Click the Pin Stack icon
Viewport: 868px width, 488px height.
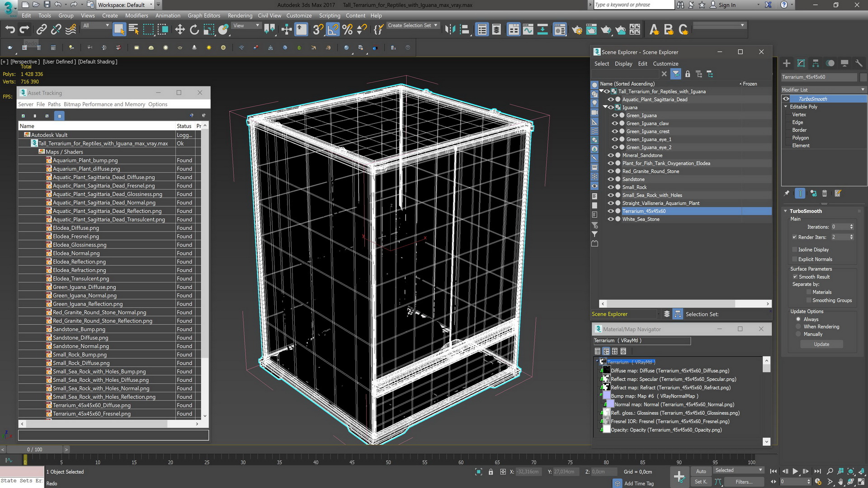pyautogui.click(x=787, y=193)
